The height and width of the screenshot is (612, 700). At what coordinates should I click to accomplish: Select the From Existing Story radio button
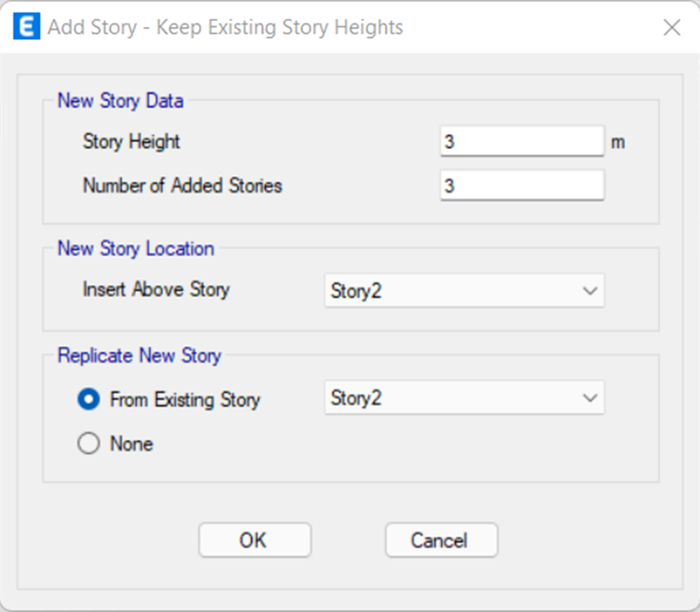click(x=88, y=399)
